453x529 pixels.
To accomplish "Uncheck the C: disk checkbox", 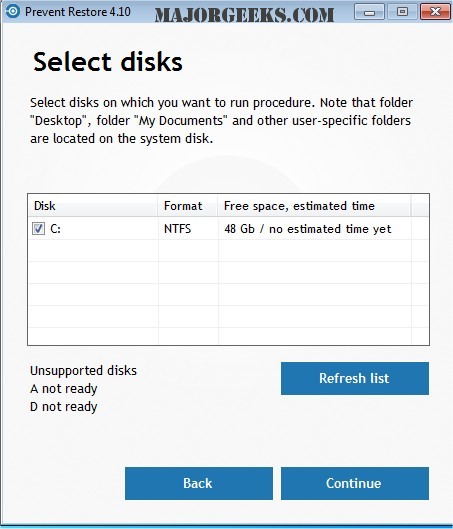I will 38,228.
